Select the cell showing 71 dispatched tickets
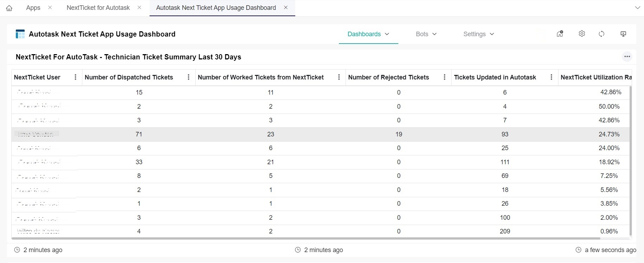This screenshot has width=644, height=263. [x=139, y=134]
